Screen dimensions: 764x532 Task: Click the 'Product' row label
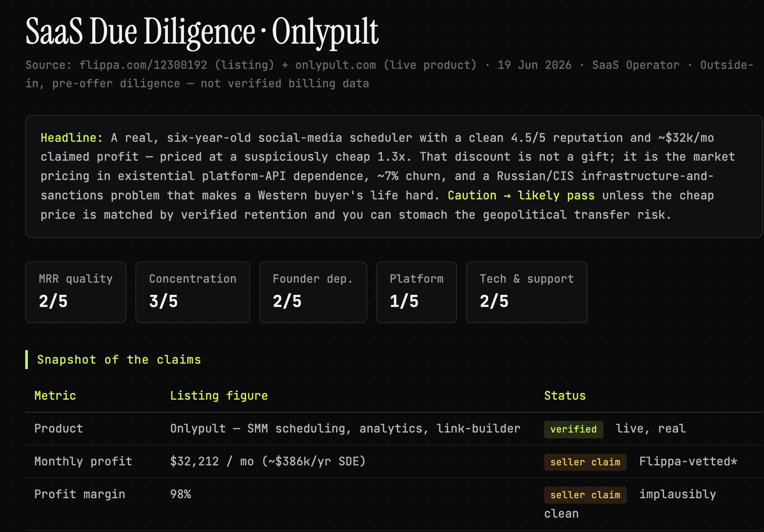tap(58, 428)
